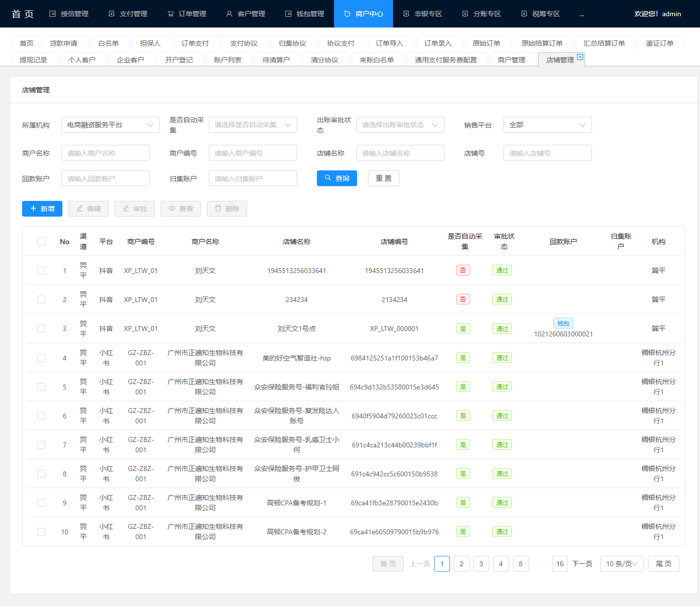Open the 所属机构 dropdown

(x=111, y=125)
